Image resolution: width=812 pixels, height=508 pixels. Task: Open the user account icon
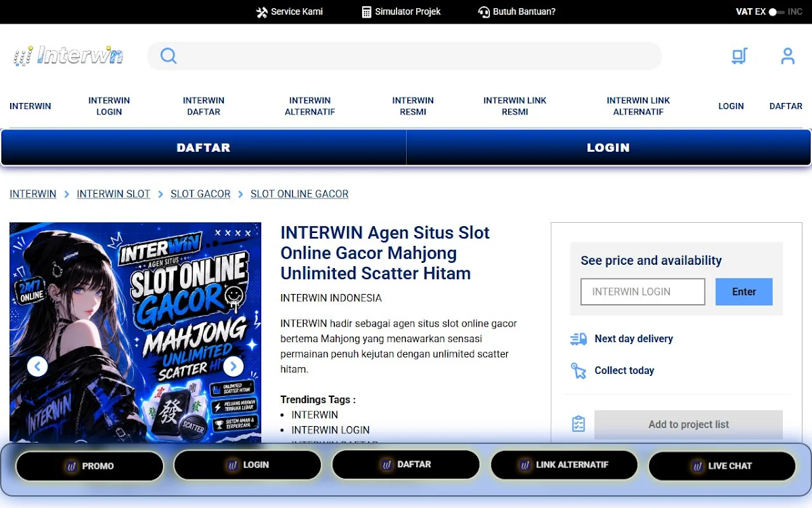(788, 56)
